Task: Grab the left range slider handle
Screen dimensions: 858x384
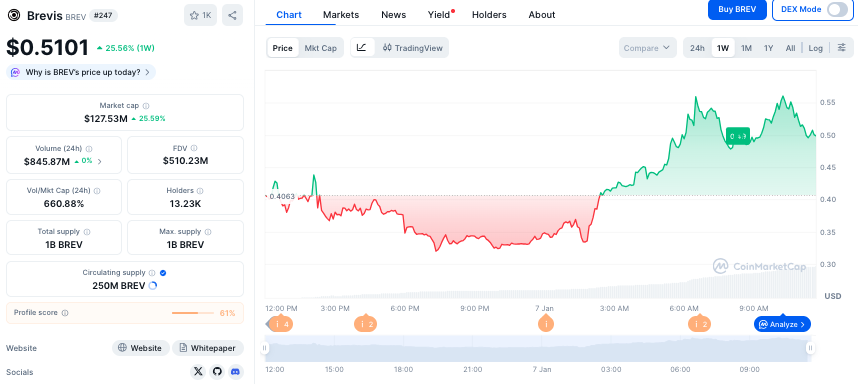Action: pyautogui.click(x=265, y=348)
